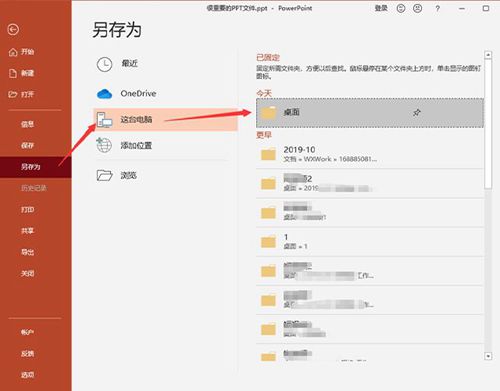
Task: Select the OneDrive cloud icon
Action: pyautogui.click(x=104, y=94)
